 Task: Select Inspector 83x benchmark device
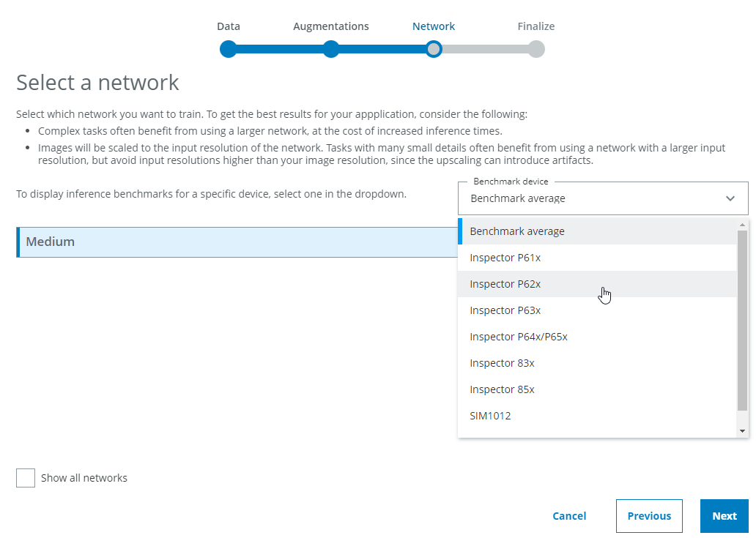point(502,363)
